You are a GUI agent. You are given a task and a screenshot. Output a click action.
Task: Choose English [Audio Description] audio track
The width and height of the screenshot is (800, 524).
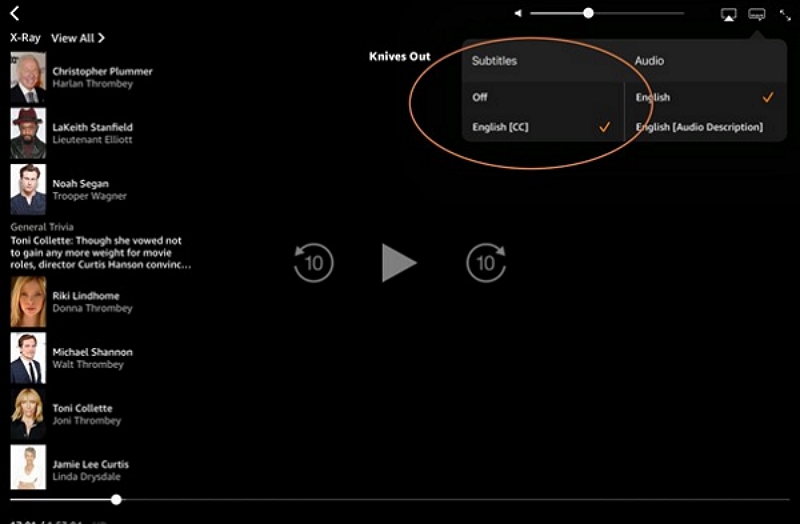[699, 127]
